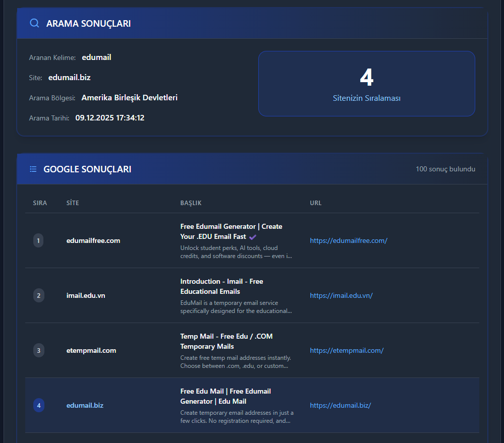The image size is (504, 443).
Task: Click rank badge number 1
Action: [x=38, y=240]
